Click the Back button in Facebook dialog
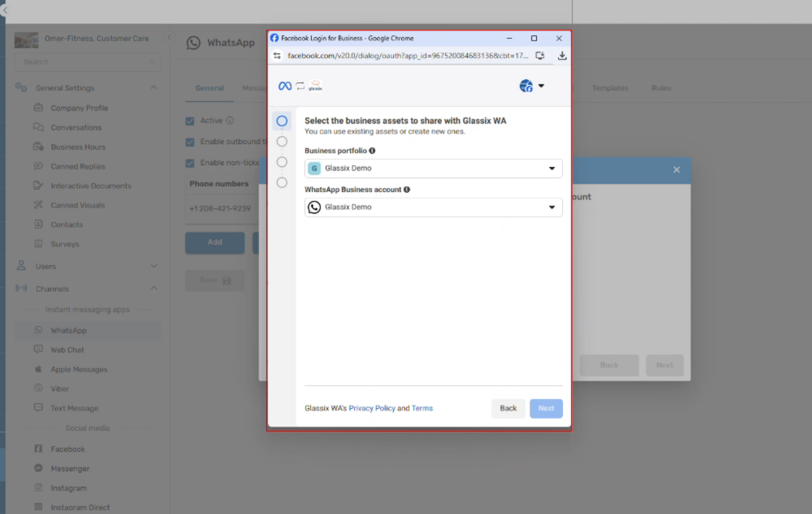The image size is (812, 514). pos(508,408)
